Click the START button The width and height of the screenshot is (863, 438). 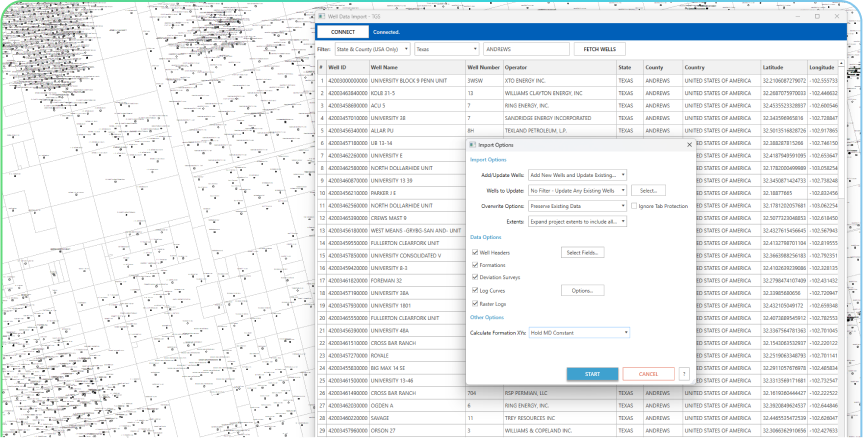(593, 374)
